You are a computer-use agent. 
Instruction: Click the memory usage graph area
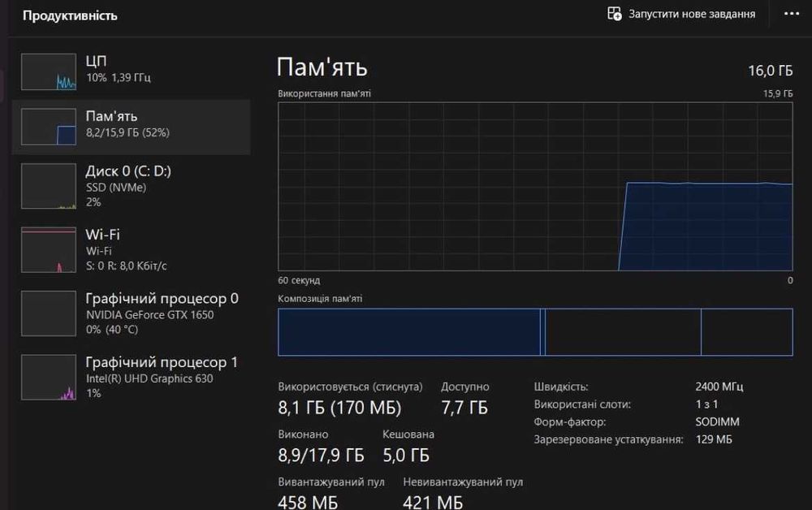coord(535,187)
